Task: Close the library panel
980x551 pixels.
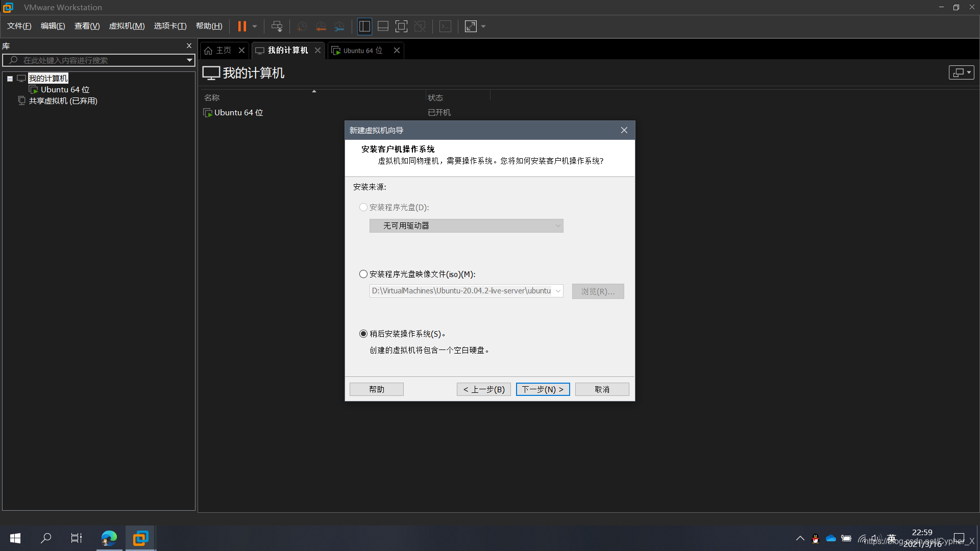Action: [189, 46]
